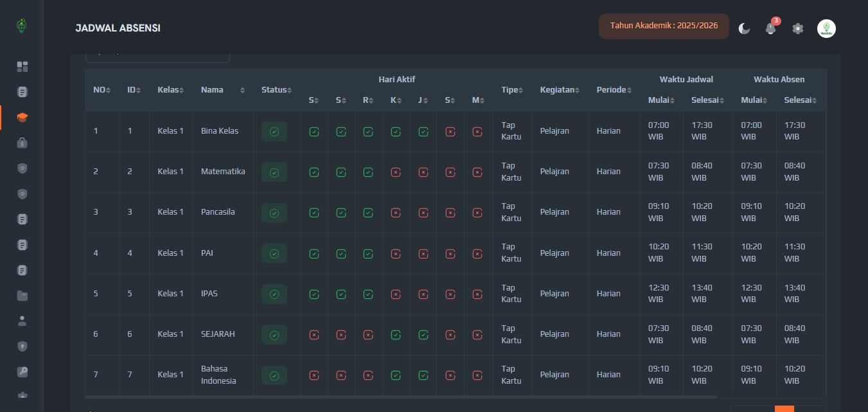Open the key icon in sidebar
Screen dimensions: 868x412
tap(22, 372)
